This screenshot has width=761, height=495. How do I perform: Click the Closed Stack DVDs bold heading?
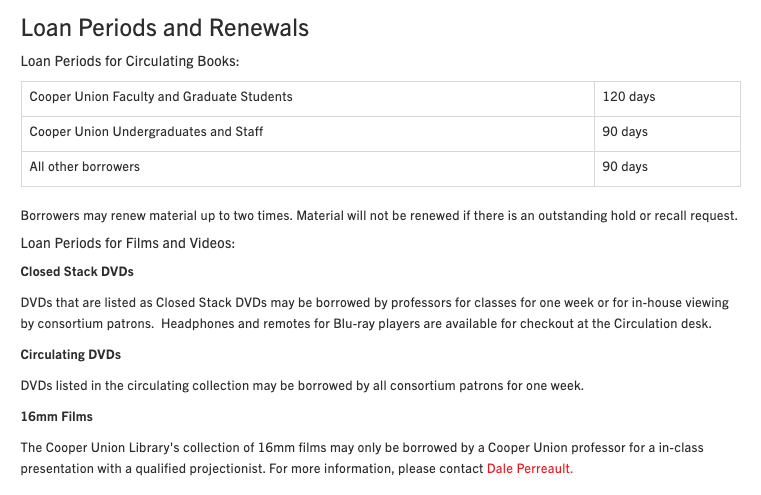pos(77,271)
